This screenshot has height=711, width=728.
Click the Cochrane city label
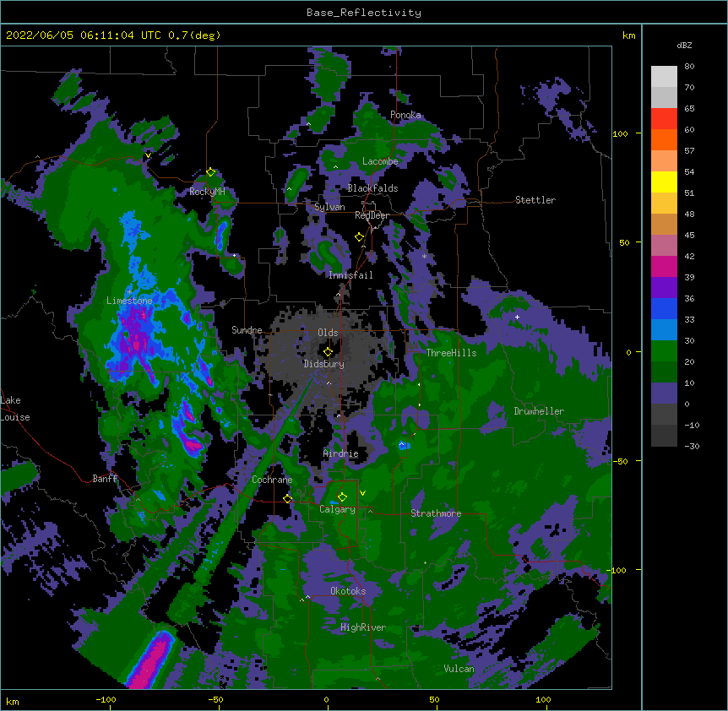tap(272, 480)
